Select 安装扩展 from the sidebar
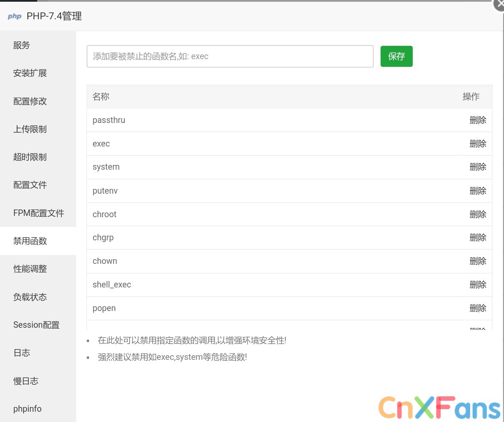Viewport: 504px width, 422px height. pos(30,73)
